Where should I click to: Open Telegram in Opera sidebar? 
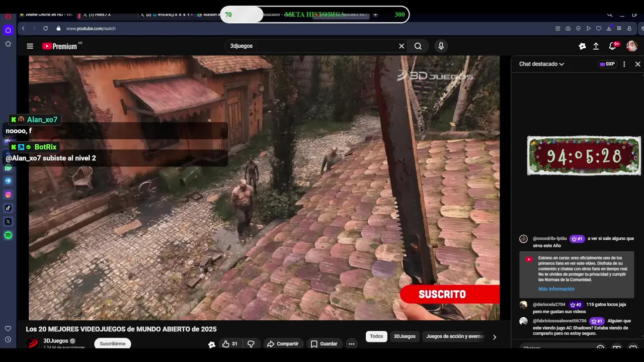click(8, 180)
